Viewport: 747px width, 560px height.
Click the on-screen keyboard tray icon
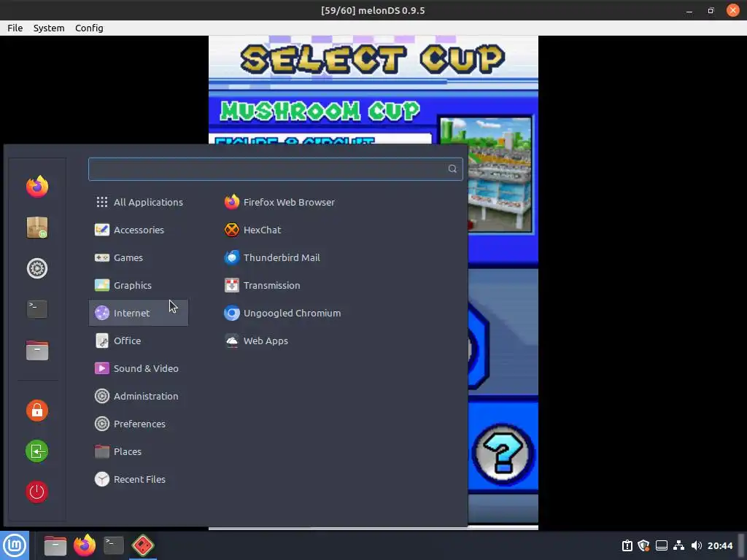(x=661, y=545)
